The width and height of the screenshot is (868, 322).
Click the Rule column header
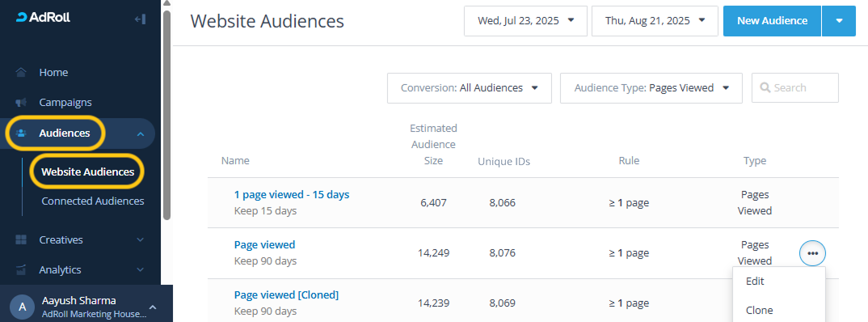629,161
